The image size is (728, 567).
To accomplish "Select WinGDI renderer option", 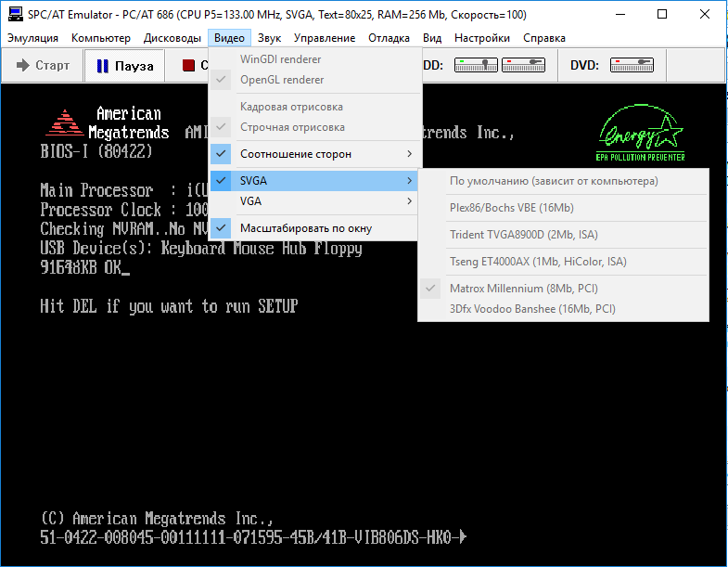I will pos(315,59).
